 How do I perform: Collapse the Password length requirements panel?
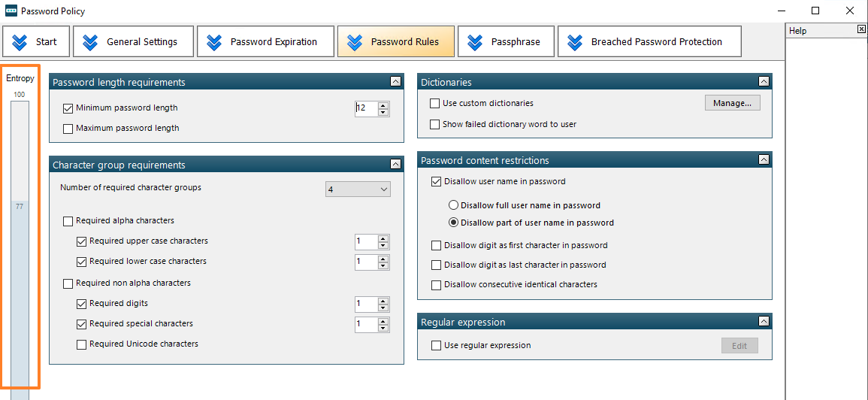pyautogui.click(x=395, y=82)
